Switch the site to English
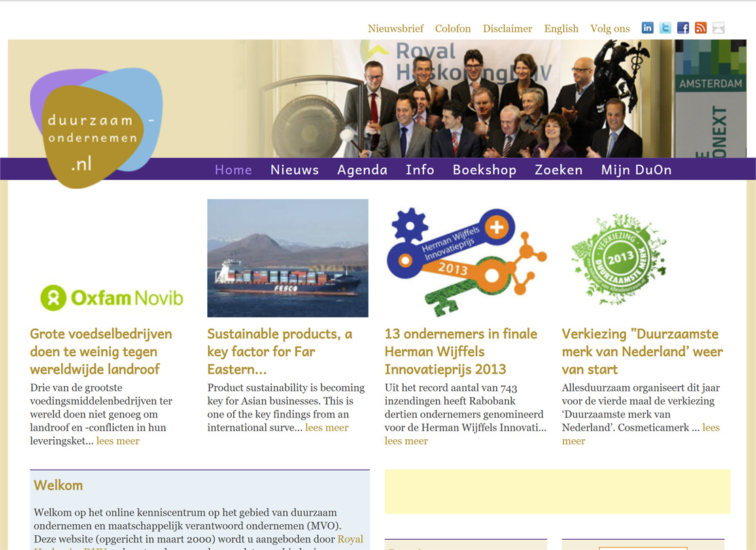Image resolution: width=756 pixels, height=550 pixels. click(x=561, y=29)
